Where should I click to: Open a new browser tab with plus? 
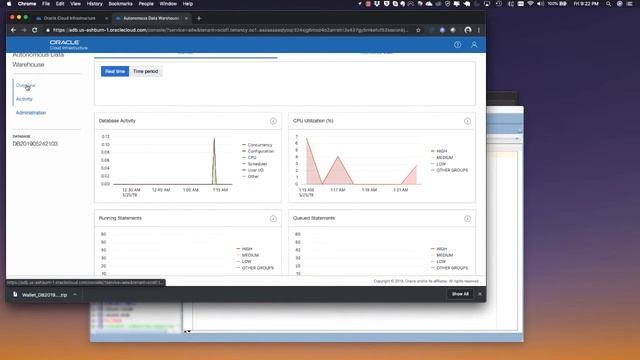coord(199,18)
